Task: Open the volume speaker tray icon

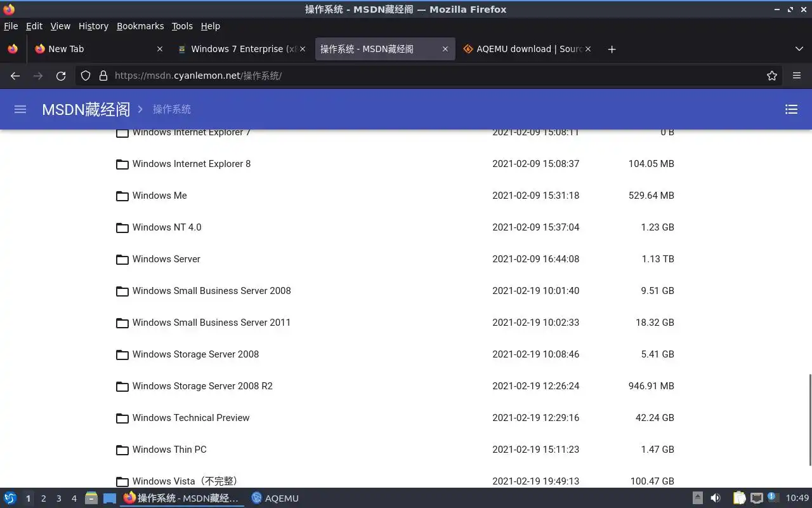Action: (x=715, y=498)
